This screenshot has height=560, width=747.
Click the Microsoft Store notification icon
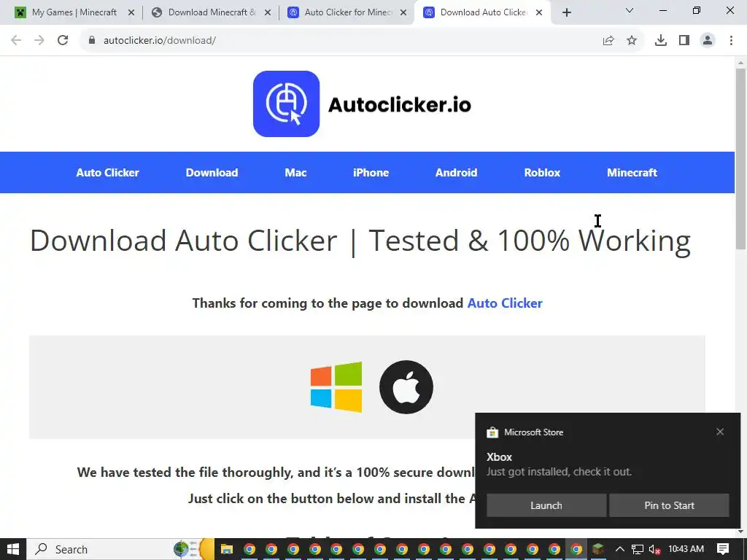(x=492, y=432)
